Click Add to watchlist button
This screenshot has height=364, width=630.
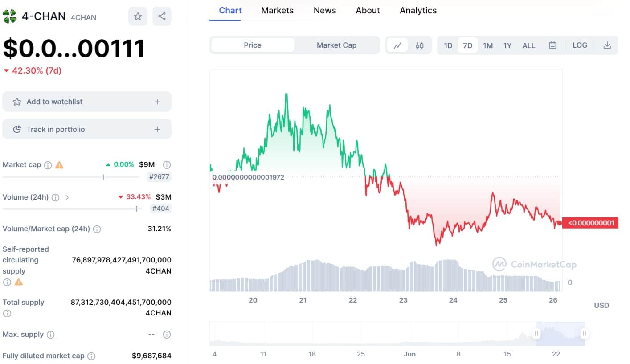pyautogui.click(x=87, y=102)
